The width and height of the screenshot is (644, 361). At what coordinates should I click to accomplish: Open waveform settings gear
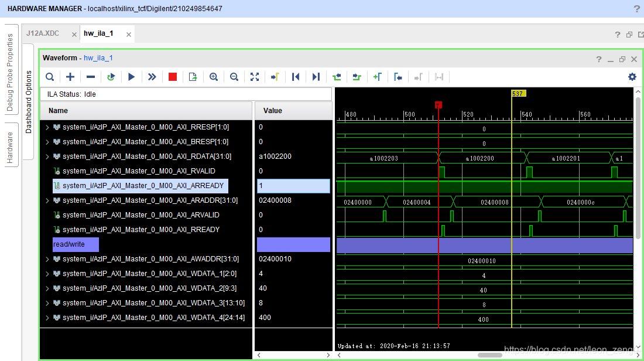click(x=632, y=76)
